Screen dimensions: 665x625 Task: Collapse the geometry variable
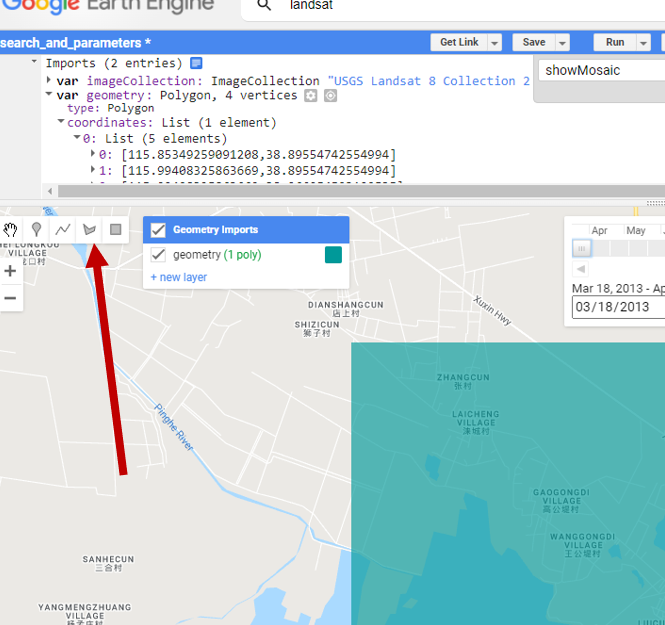tap(48, 94)
